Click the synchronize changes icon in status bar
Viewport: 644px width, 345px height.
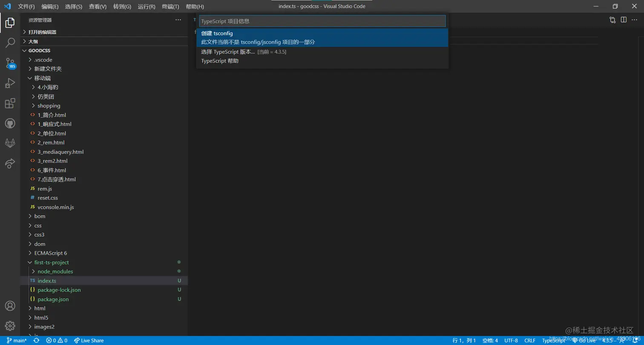tap(37, 340)
